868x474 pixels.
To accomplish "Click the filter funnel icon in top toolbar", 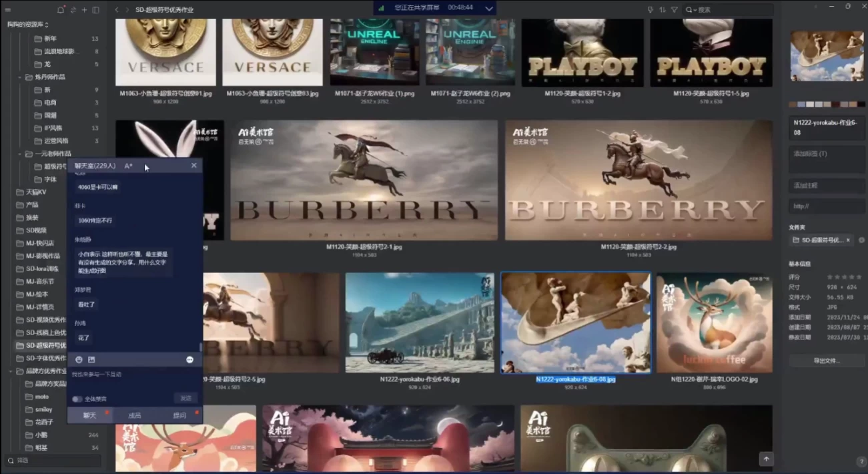I will coord(674,10).
